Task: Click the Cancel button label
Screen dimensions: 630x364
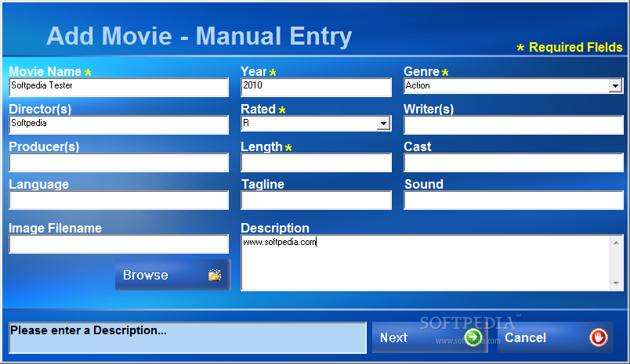Action: (x=525, y=337)
